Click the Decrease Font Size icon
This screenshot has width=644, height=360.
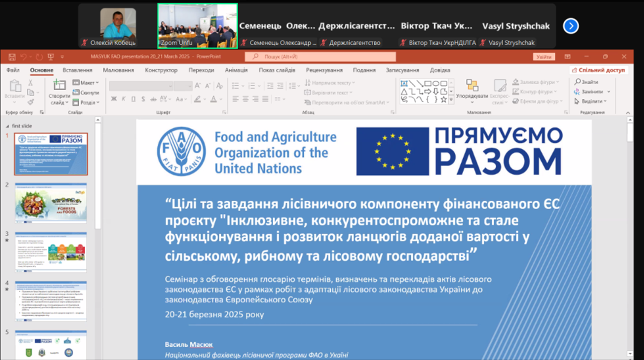click(x=208, y=86)
